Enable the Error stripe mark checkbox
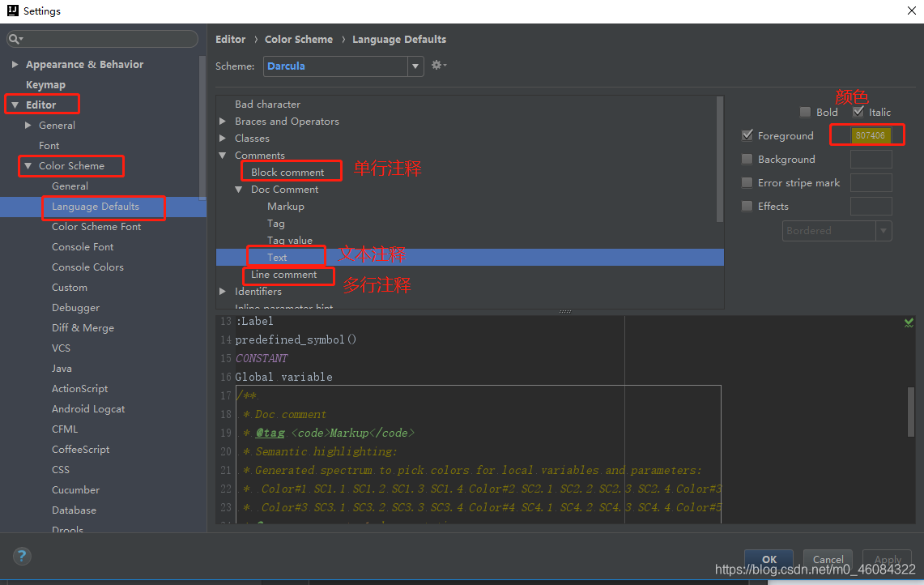The width and height of the screenshot is (924, 585). click(x=747, y=183)
